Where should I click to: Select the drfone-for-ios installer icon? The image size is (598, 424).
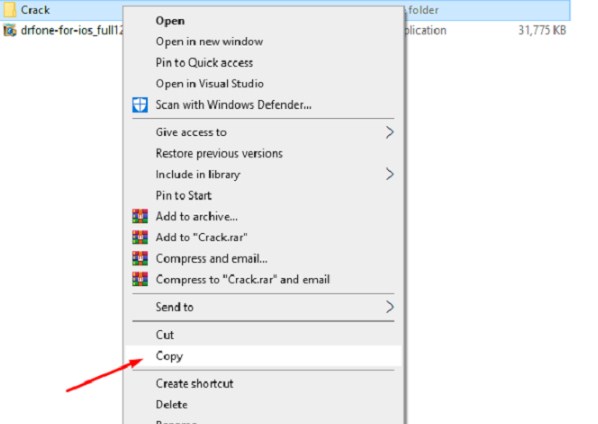click(10, 30)
